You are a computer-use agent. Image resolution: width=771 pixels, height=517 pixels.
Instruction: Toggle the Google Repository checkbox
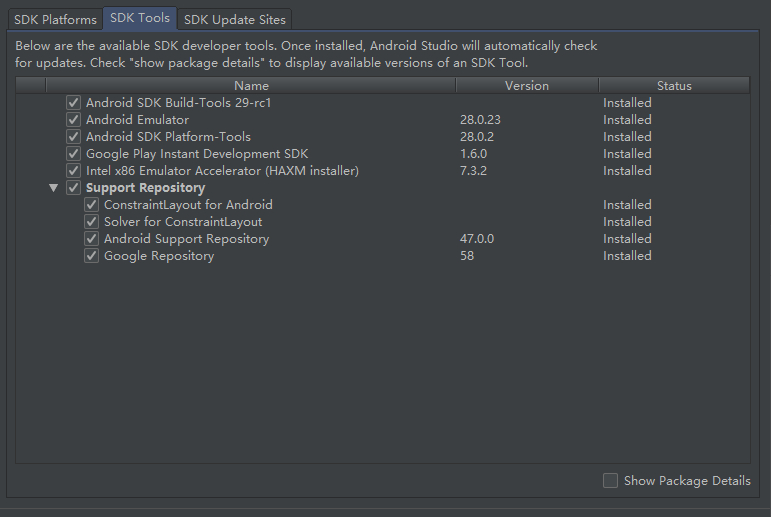click(x=92, y=256)
